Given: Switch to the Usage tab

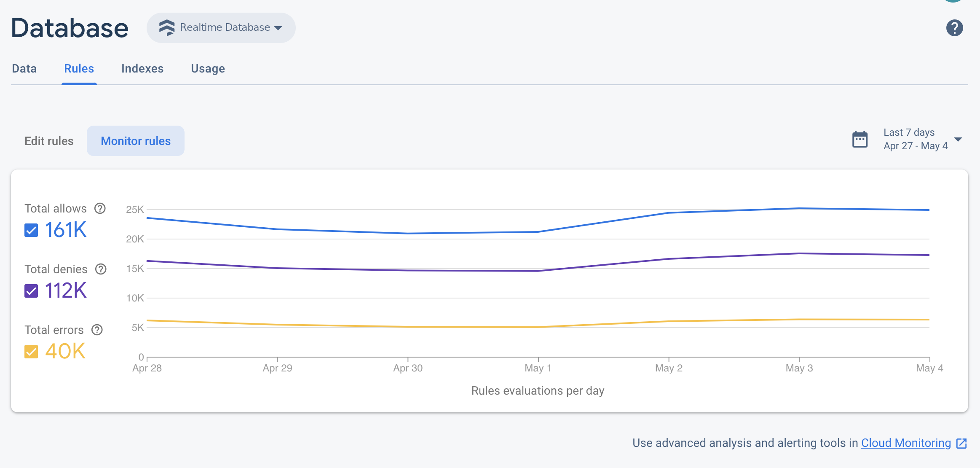Looking at the screenshot, I should (208, 68).
